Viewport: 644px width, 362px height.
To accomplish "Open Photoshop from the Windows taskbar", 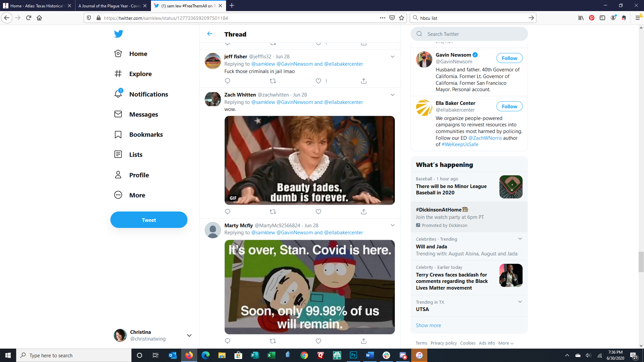I will click(x=353, y=355).
